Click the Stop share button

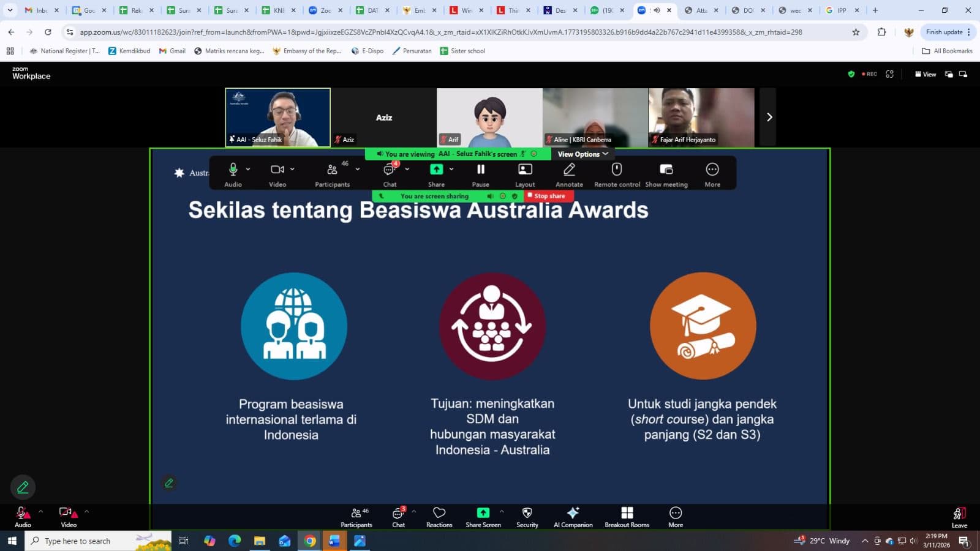(x=548, y=196)
